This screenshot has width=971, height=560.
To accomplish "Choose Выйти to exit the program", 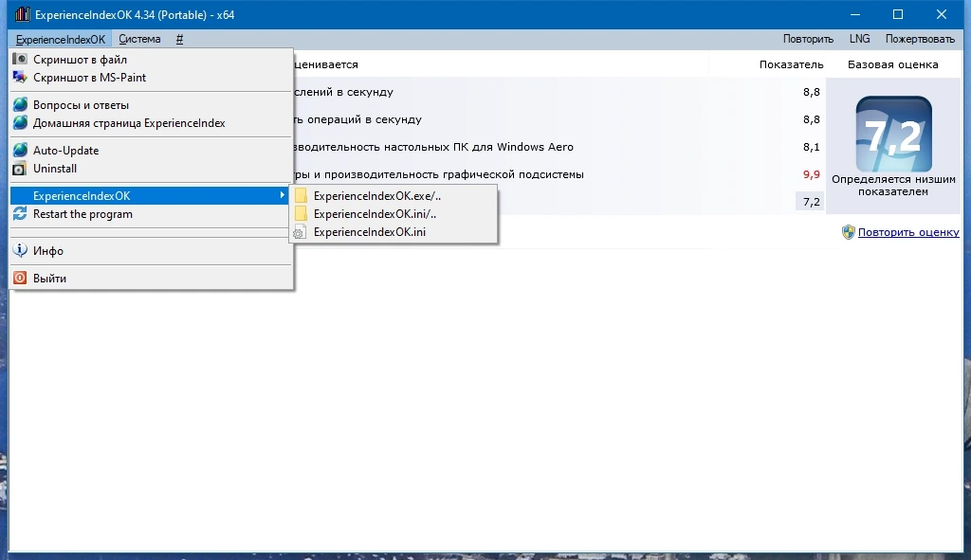I will [x=151, y=278].
